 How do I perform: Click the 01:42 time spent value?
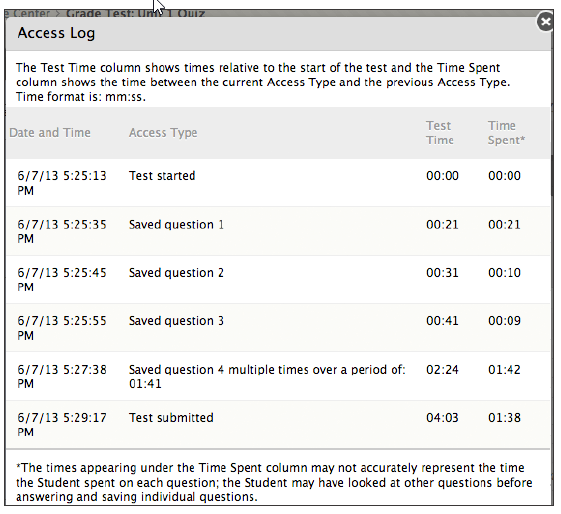[x=504, y=369]
